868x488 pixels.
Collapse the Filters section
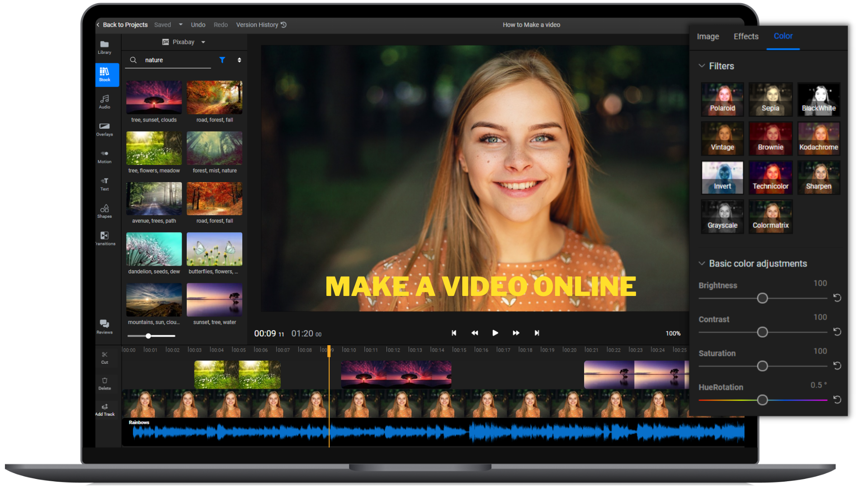[702, 66]
